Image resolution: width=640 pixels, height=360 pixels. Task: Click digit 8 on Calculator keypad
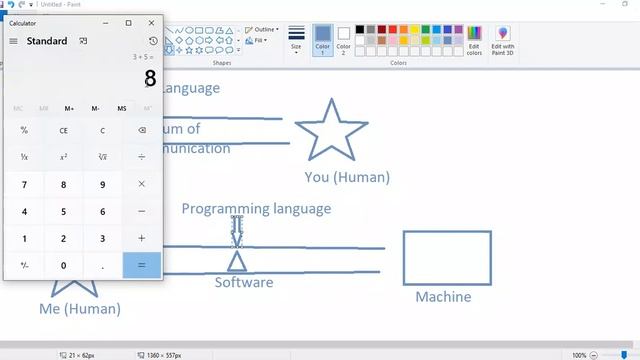point(63,184)
